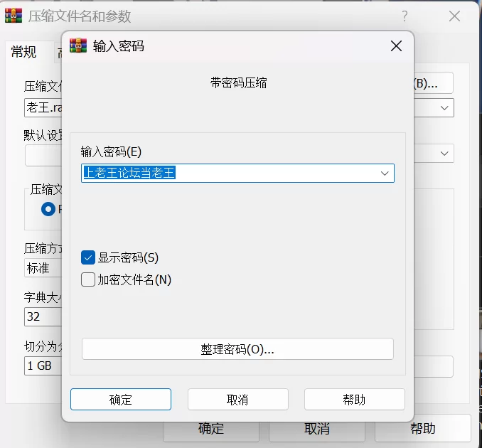
Task: Click the 1 GB split volume size field
Action: point(43,366)
